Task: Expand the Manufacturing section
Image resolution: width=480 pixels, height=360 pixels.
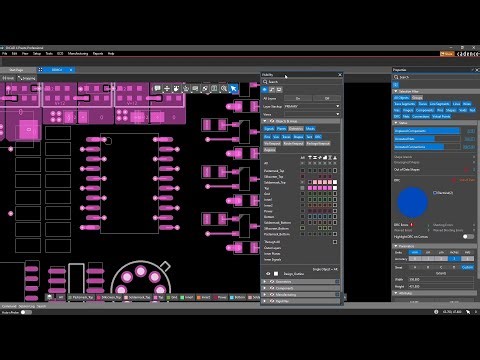Action: [265, 295]
